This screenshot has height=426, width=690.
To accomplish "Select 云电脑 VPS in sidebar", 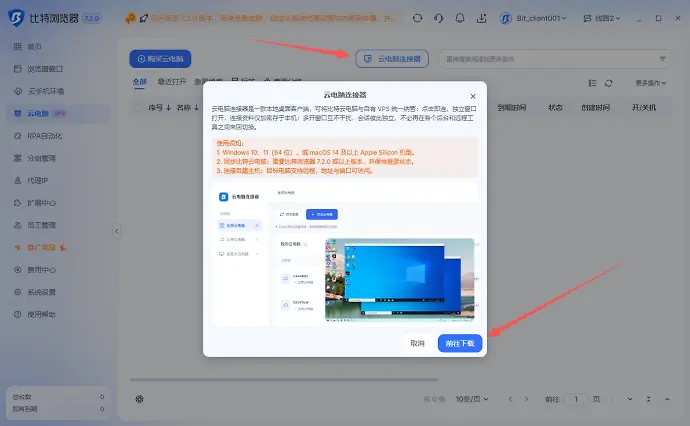I will 59,114.
